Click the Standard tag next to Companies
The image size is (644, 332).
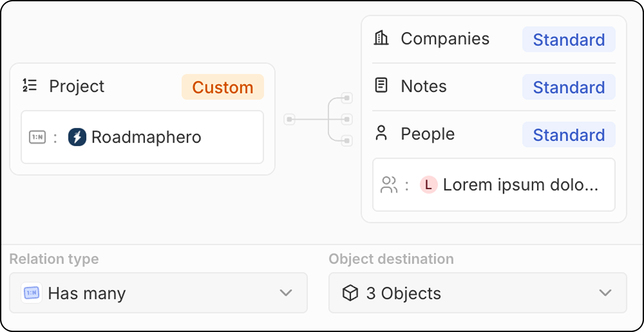click(x=569, y=39)
